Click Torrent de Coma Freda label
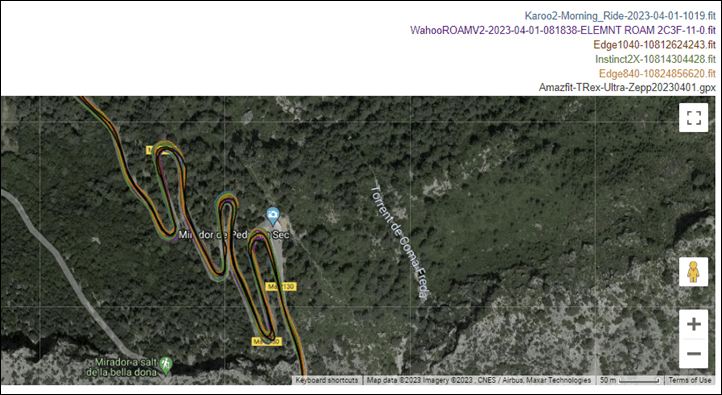722x395 pixels. [x=400, y=242]
